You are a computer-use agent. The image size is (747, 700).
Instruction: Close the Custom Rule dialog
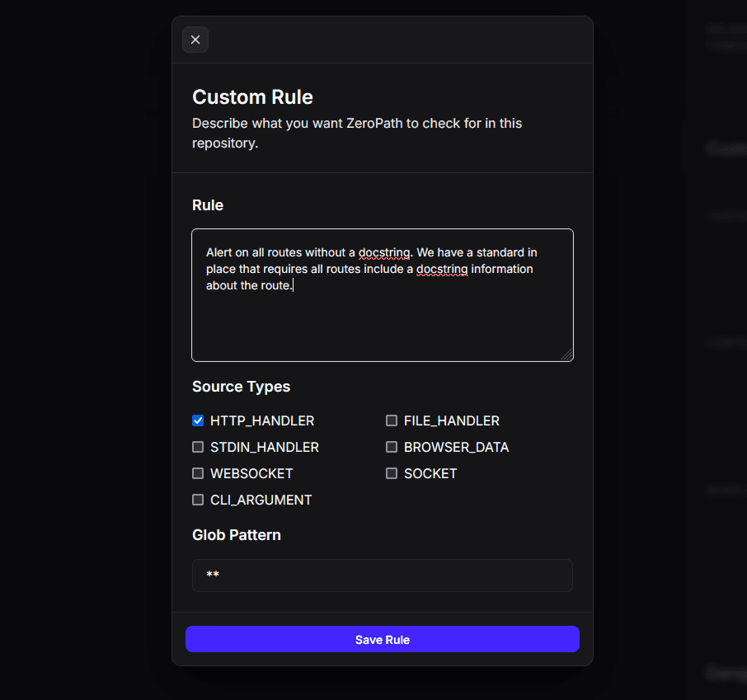195,40
